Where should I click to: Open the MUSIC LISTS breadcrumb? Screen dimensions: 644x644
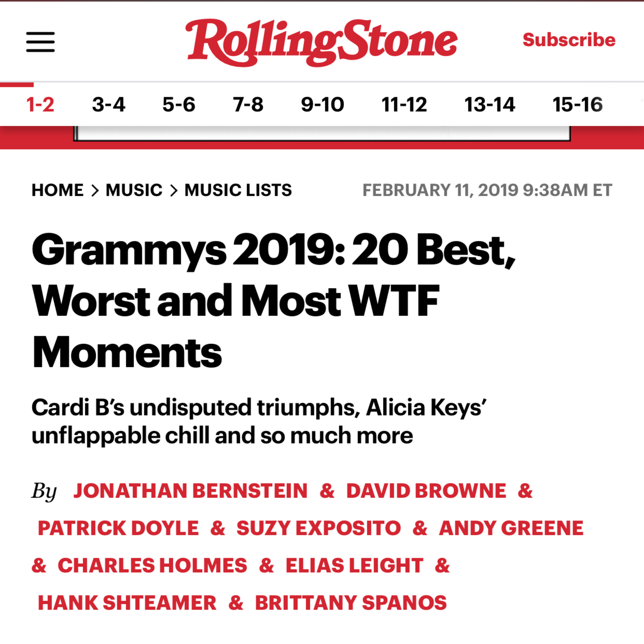point(238,190)
